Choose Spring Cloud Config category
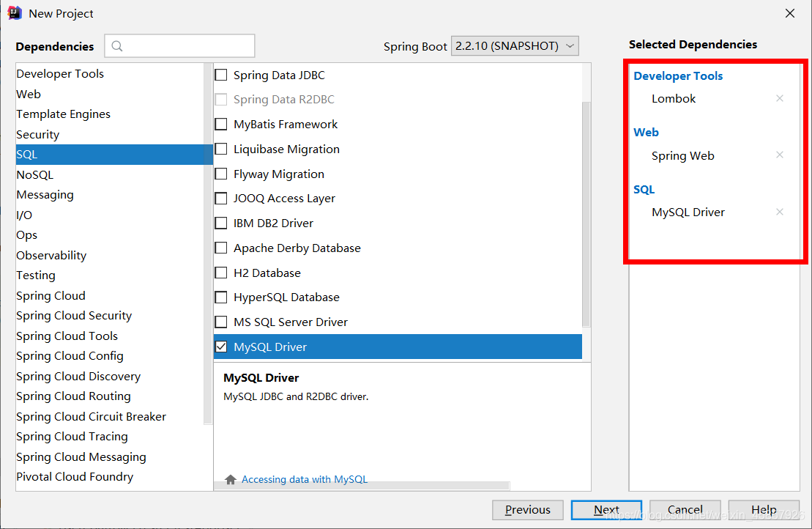812x529 pixels. (70, 356)
